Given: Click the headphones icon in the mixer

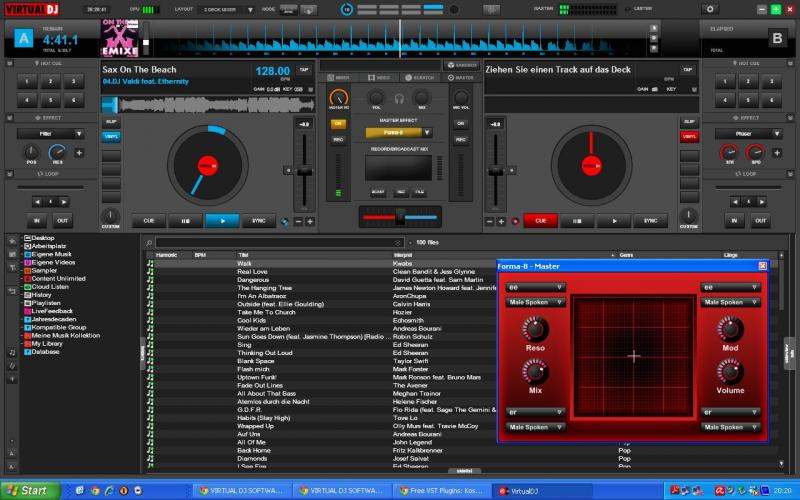Looking at the screenshot, I should (x=399, y=99).
